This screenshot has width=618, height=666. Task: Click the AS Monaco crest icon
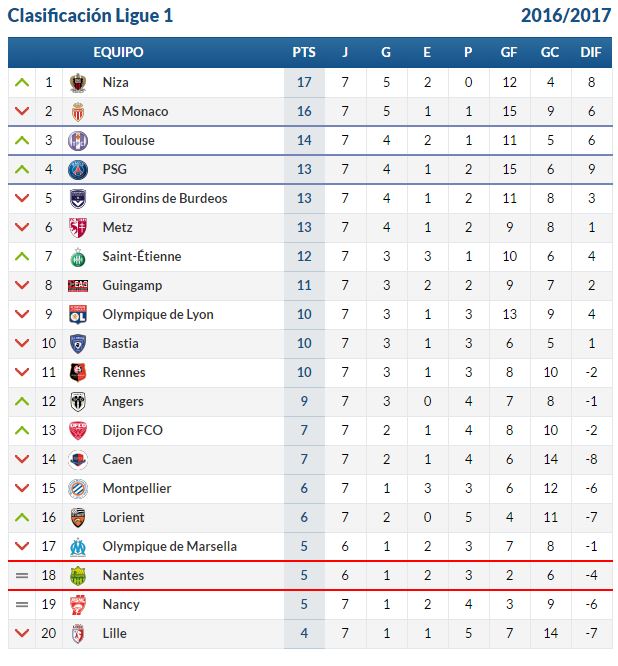point(78,112)
